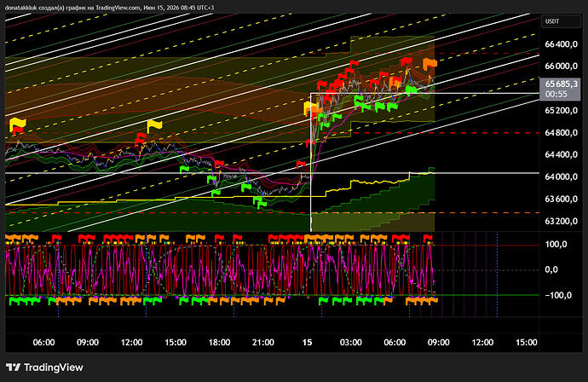The width and height of the screenshot is (588, 382).
Task: Click the TradingView logo icon
Action: (13, 368)
